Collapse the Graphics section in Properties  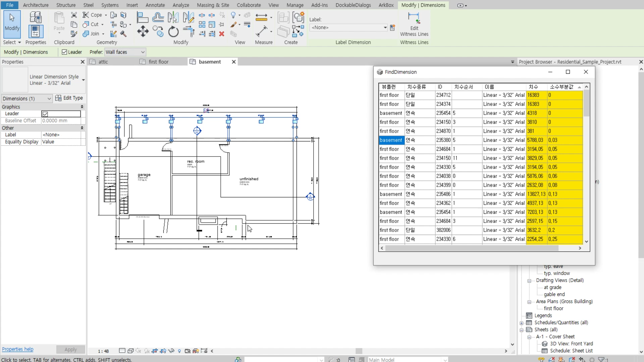point(82,107)
